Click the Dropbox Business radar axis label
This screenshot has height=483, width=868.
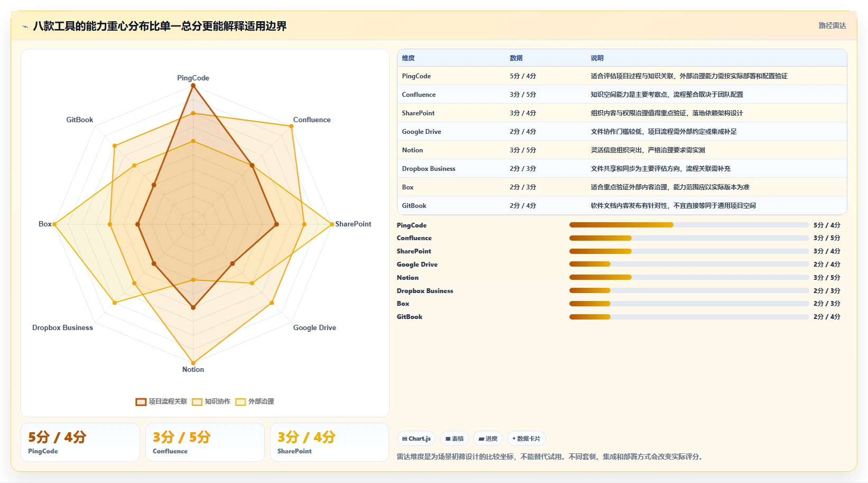click(62, 327)
